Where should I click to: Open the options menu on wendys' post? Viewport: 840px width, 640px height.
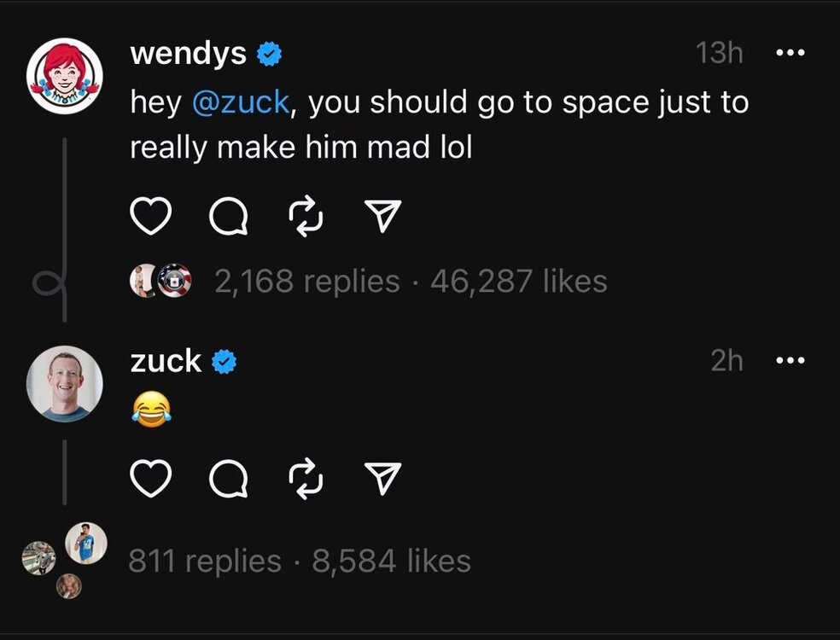point(790,51)
